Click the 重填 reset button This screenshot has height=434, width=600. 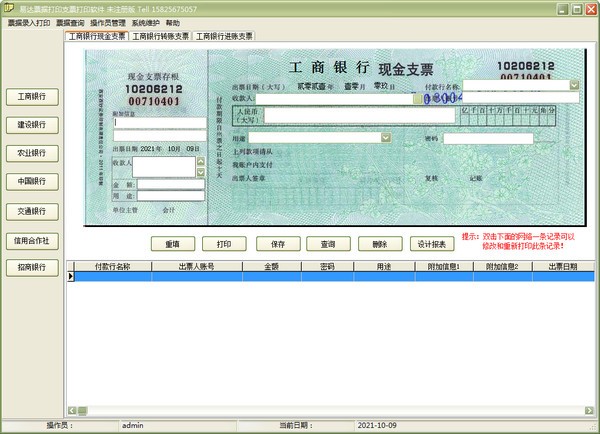tap(173, 244)
